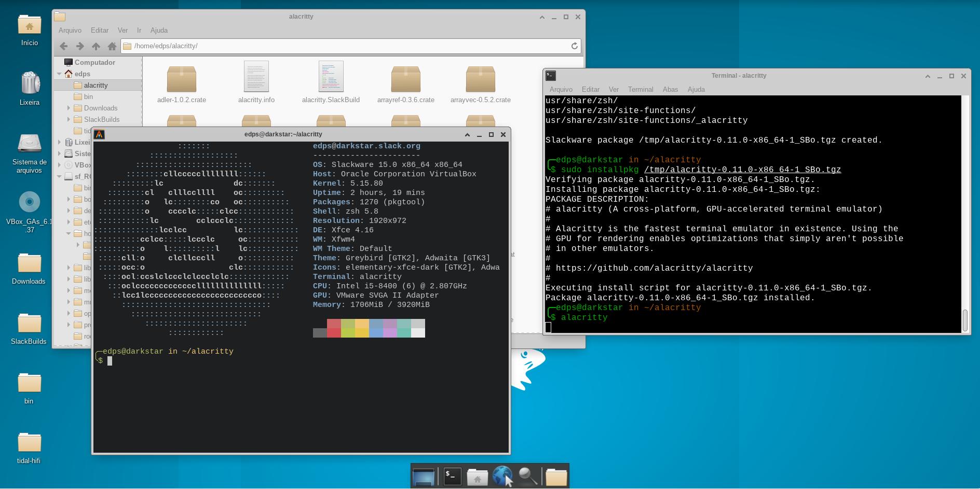Collapse edps tree in sidebar

[x=59, y=74]
